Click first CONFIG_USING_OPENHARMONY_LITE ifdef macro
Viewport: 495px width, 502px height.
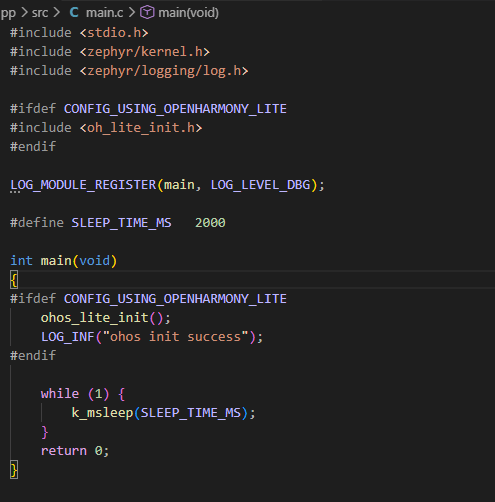[175, 109]
